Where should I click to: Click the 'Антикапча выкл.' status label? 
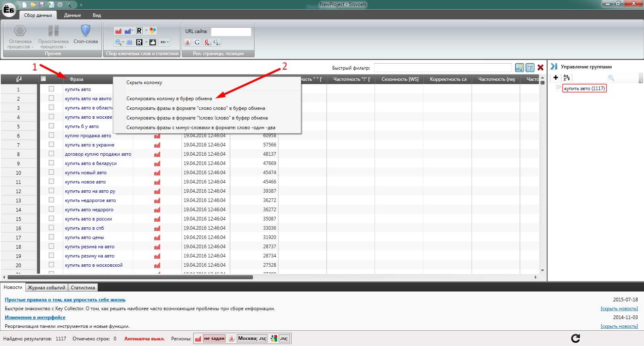[x=144, y=339]
